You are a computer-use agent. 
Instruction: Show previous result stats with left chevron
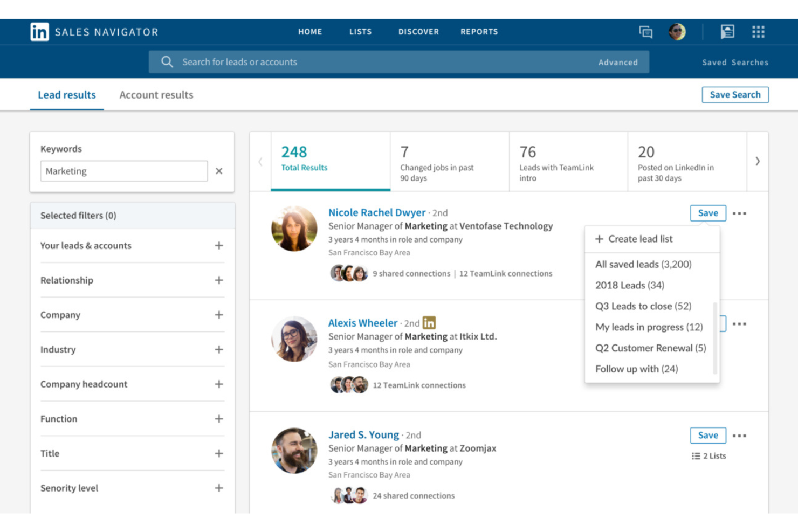coord(260,161)
